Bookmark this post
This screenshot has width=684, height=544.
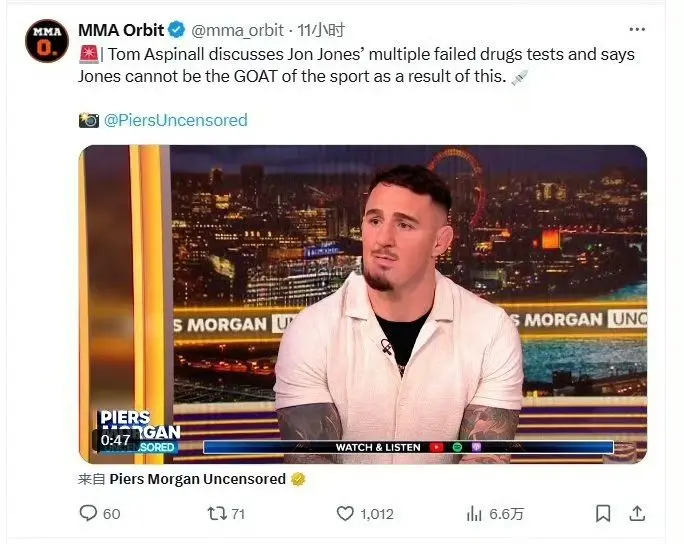[603, 513]
